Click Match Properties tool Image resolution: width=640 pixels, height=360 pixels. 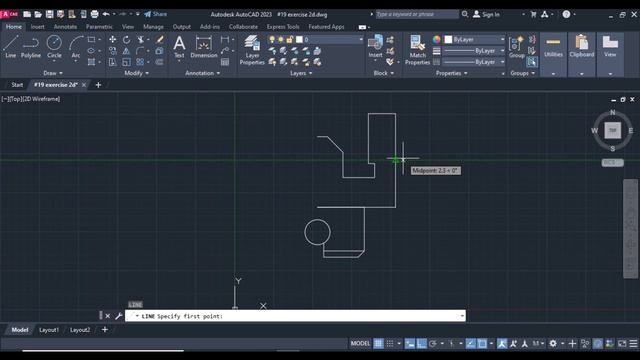[417, 50]
